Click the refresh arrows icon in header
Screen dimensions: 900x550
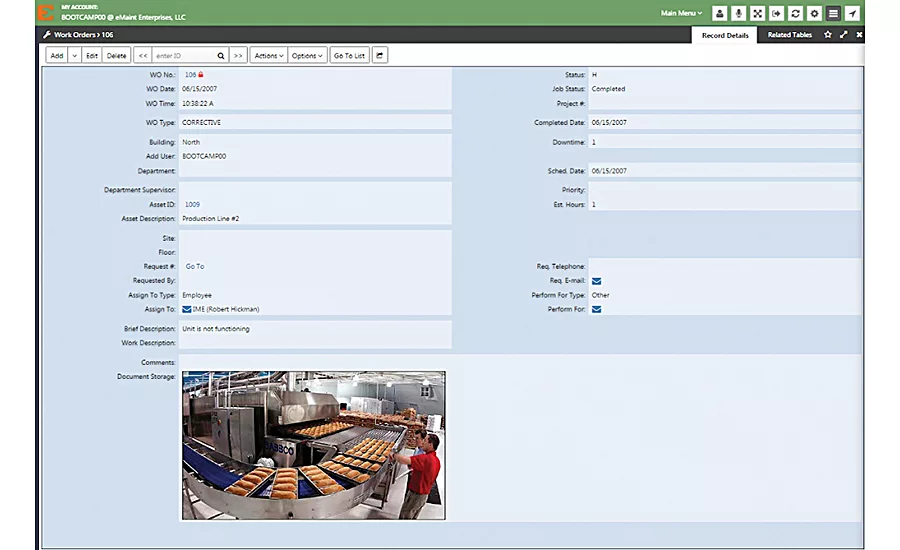click(796, 13)
